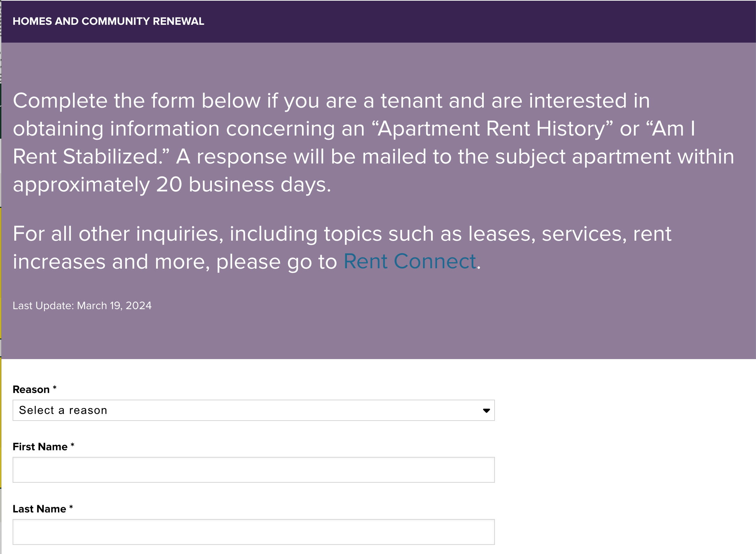Click the 'Apartment Rent History' quoted text
756x554 pixels.
491,129
